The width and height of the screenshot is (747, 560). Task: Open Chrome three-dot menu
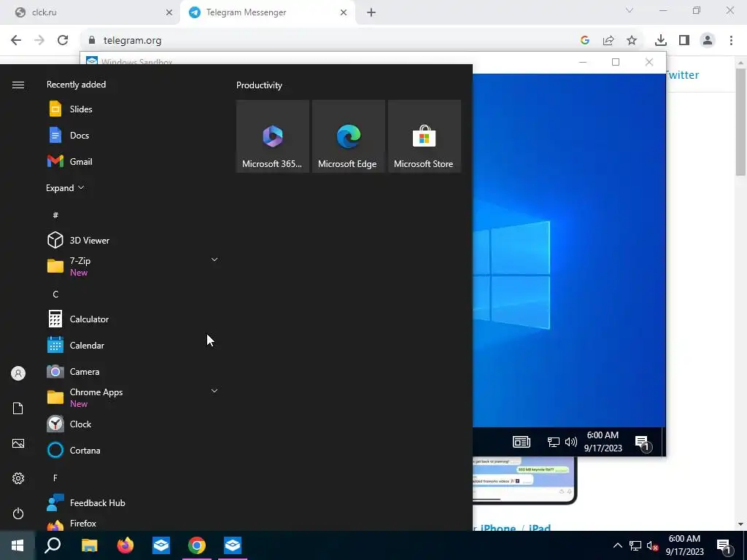[x=731, y=41]
